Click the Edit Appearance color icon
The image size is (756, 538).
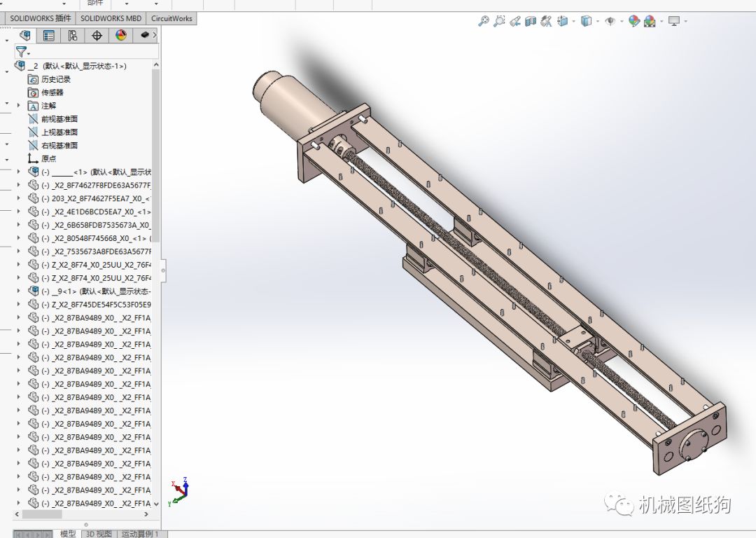coord(633,21)
